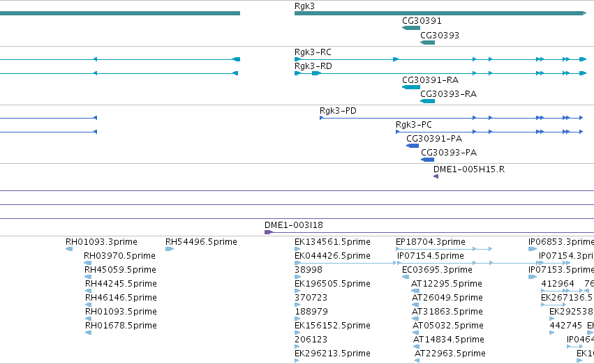Select the DME1-003I18 clone arrow

[269, 232]
